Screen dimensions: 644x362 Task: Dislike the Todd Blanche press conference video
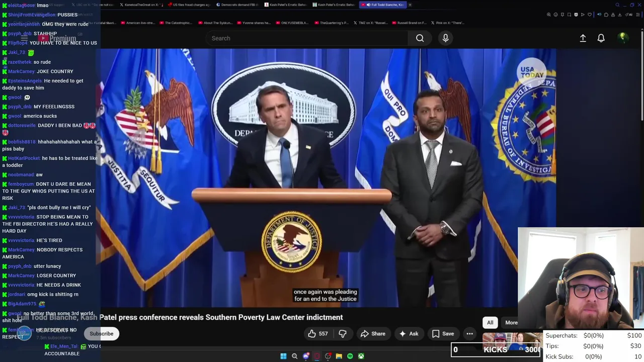pos(343,334)
